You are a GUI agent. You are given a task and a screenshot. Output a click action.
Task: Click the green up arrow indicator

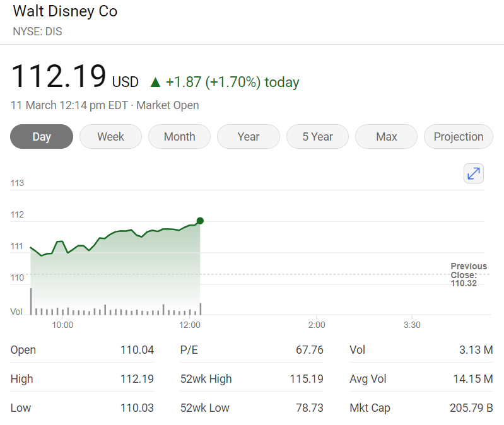[x=155, y=82]
